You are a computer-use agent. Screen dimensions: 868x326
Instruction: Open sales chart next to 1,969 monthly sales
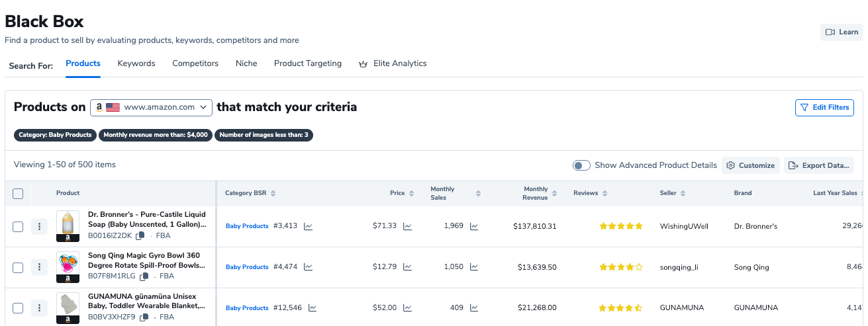point(474,226)
